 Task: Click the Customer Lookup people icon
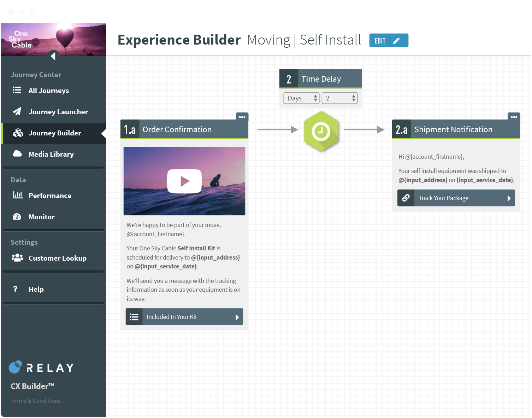(x=17, y=258)
